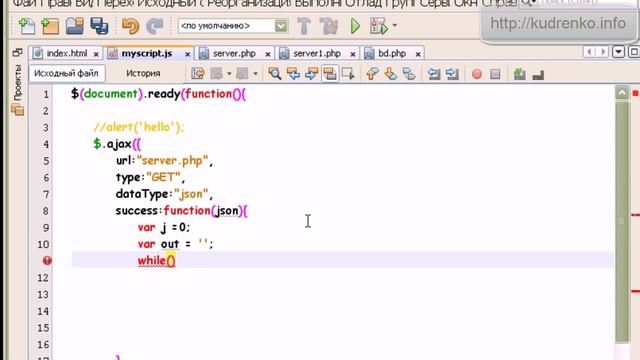Show the list of open documents
Viewport: 640px width, 360px height.
tap(618, 52)
